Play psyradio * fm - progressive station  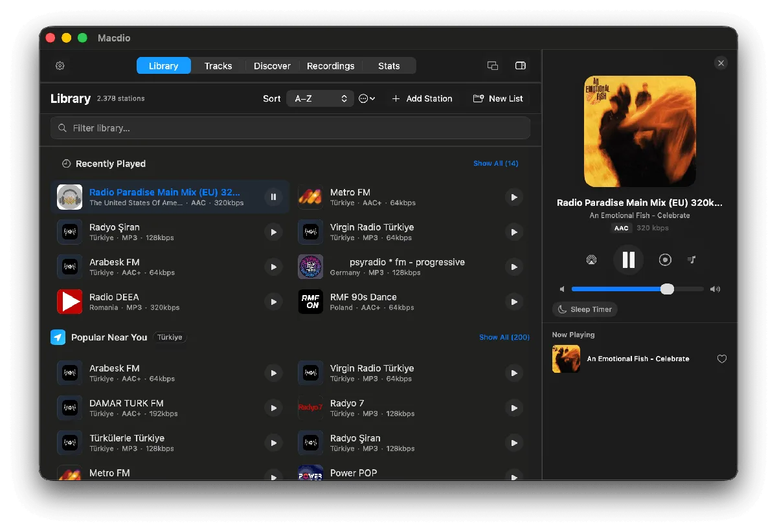tap(514, 267)
